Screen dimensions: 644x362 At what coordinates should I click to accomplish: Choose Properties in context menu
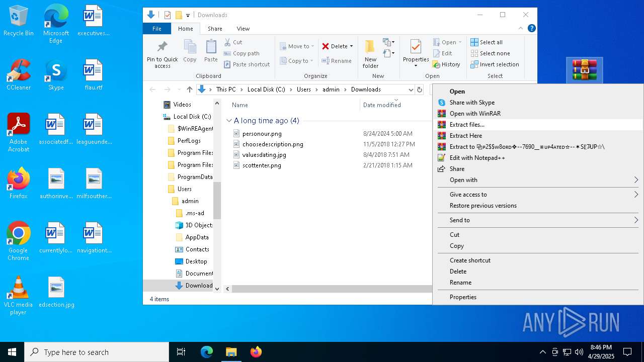coord(538,297)
